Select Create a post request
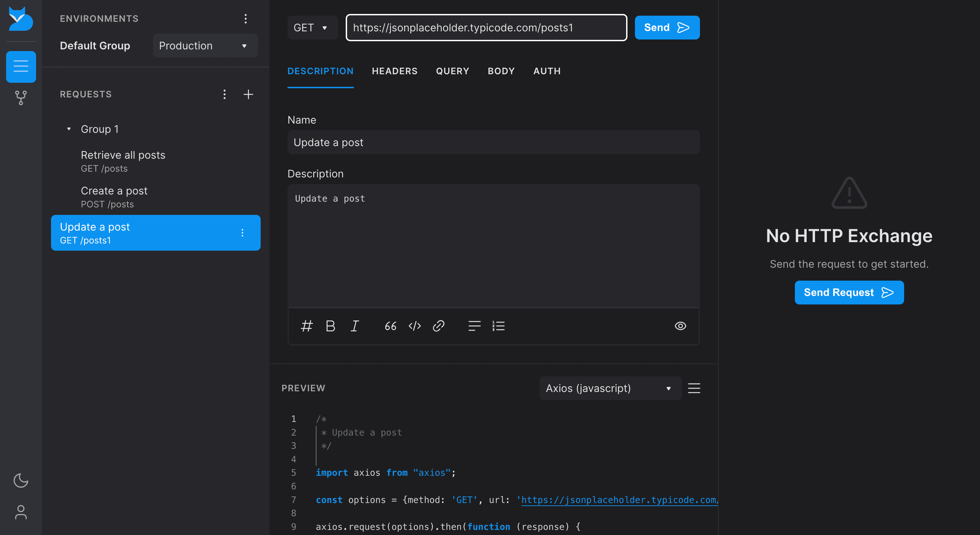This screenshot has width=980, height=535. pos(156,197)
